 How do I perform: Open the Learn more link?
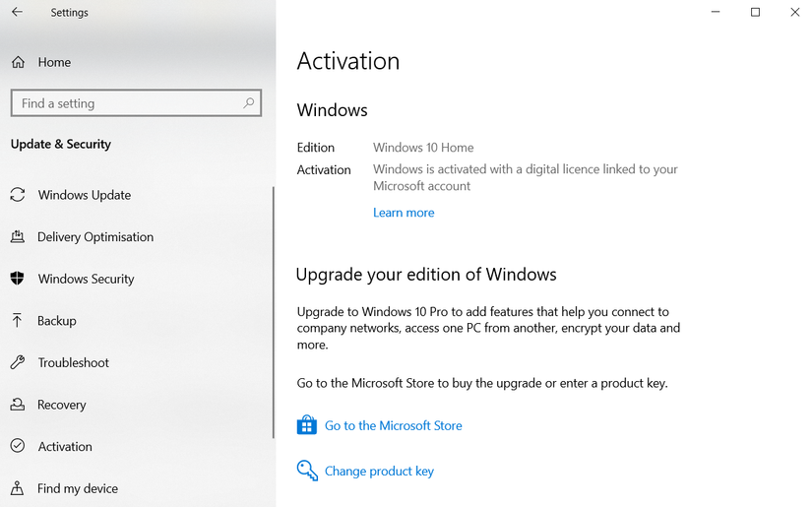(404, 213)
